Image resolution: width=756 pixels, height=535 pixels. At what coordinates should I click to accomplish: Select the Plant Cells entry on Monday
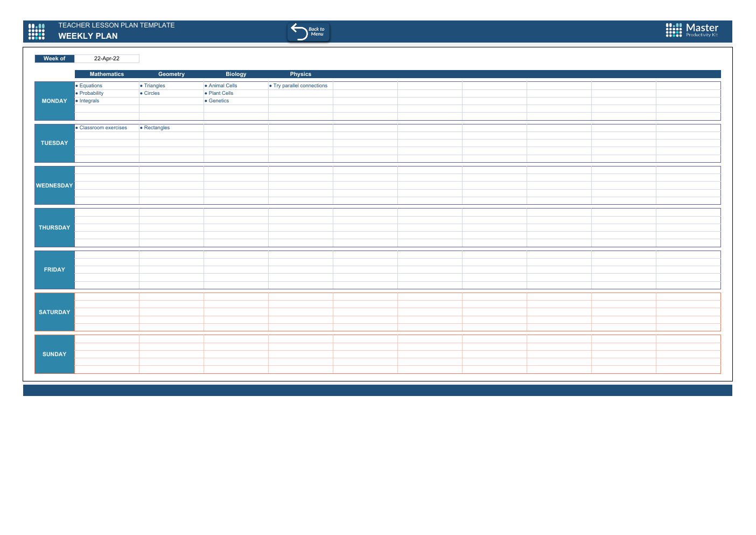(x=236, y=93)
